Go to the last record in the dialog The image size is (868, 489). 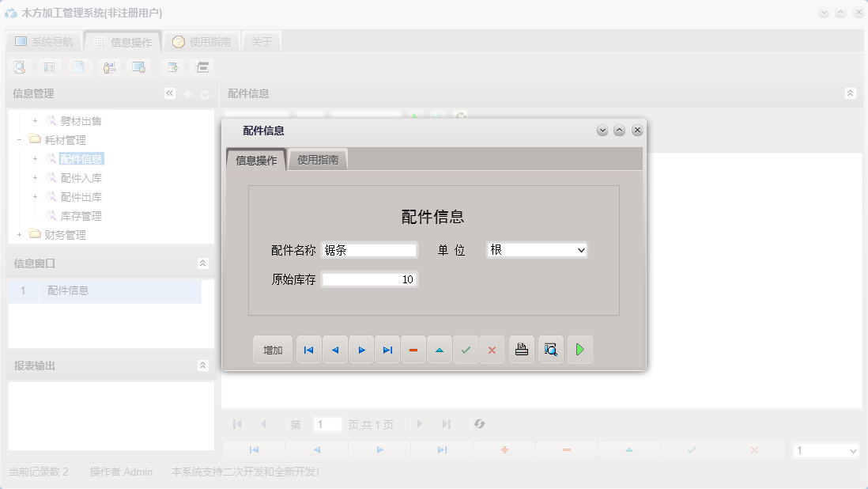click(387, 349)
